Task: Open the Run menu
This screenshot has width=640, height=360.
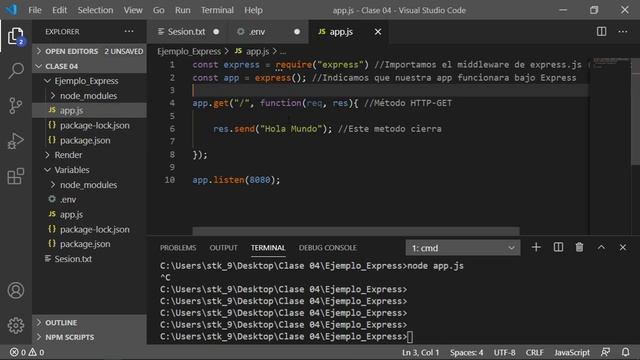Action: (182, 10)
